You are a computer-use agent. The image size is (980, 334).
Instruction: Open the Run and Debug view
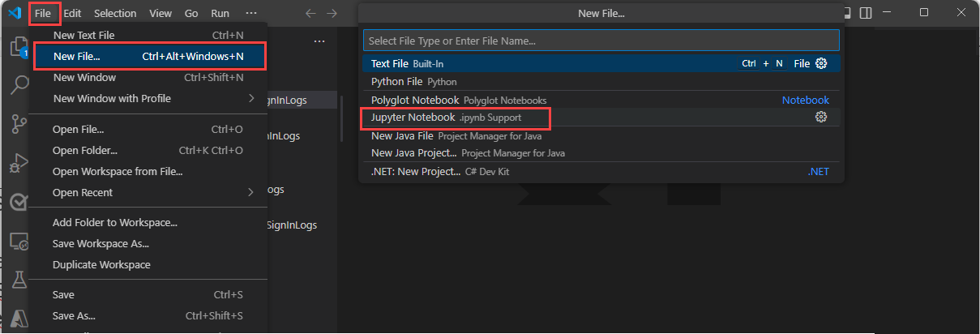[x=18, y=162]
